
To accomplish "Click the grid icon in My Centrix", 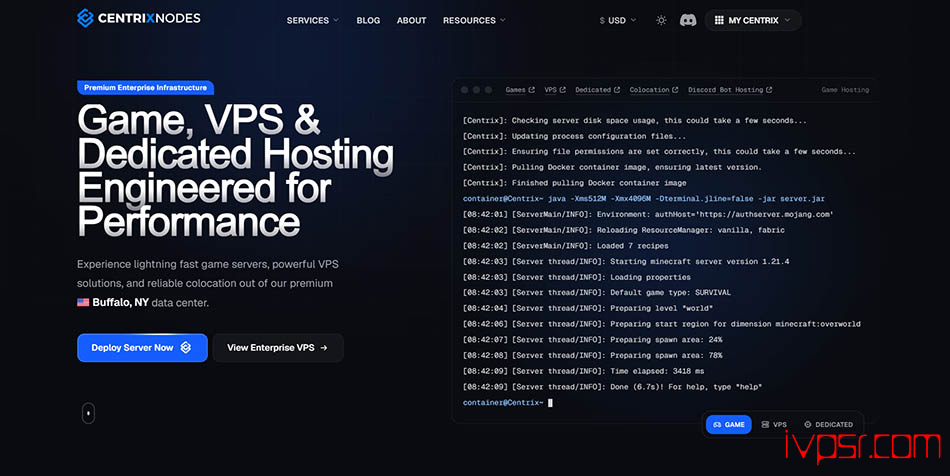I will [x=719, y=20].
